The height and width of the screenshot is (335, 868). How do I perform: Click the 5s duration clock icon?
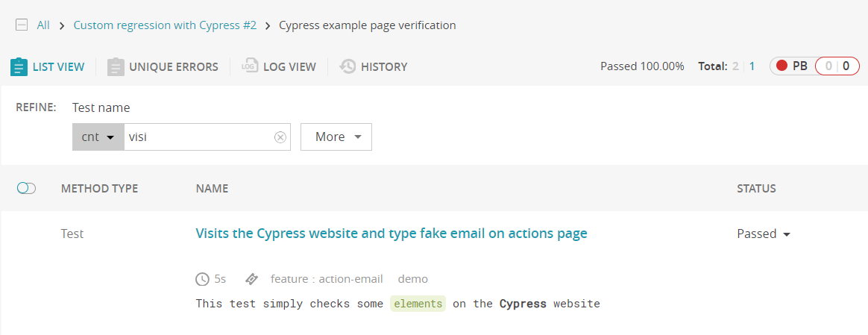203,278
